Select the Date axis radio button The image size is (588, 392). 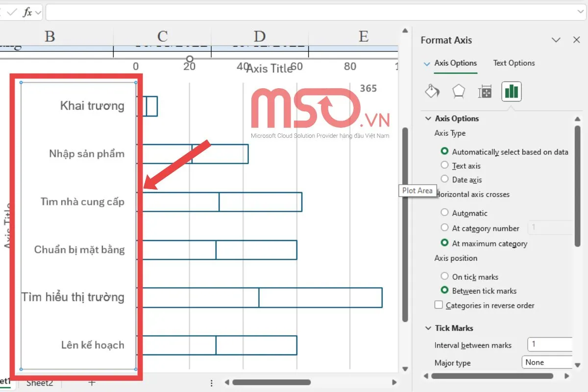point(444,179)
